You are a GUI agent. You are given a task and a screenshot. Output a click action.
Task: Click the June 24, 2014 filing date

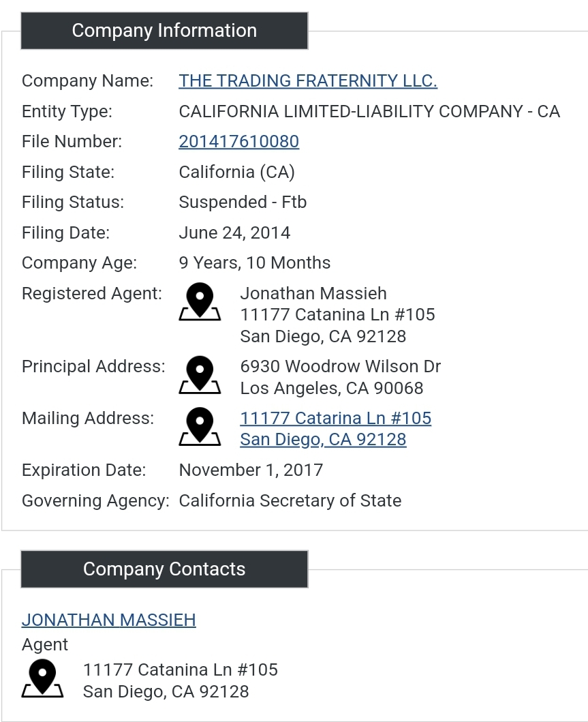(x=234, y=233)
